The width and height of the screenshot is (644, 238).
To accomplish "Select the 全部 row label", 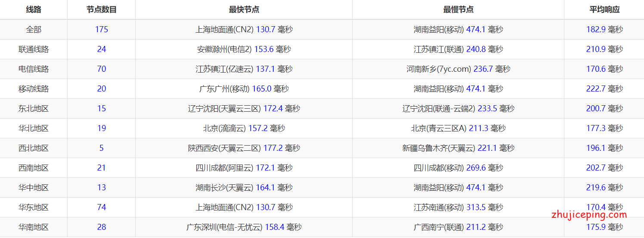I will (34, 30).
